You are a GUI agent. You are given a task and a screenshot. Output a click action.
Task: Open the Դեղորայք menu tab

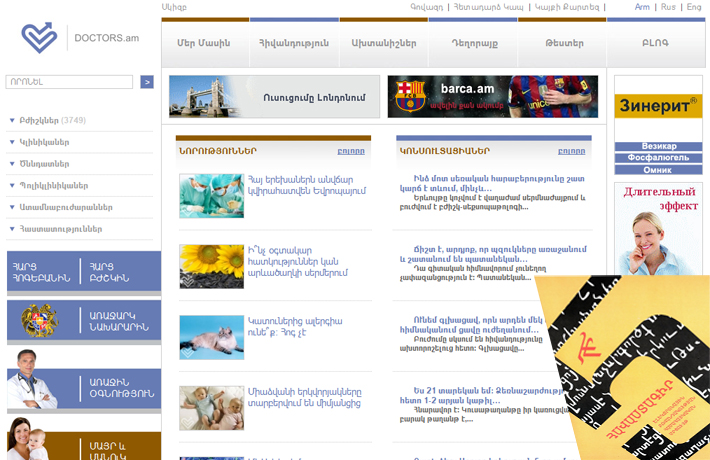[474, 43]
